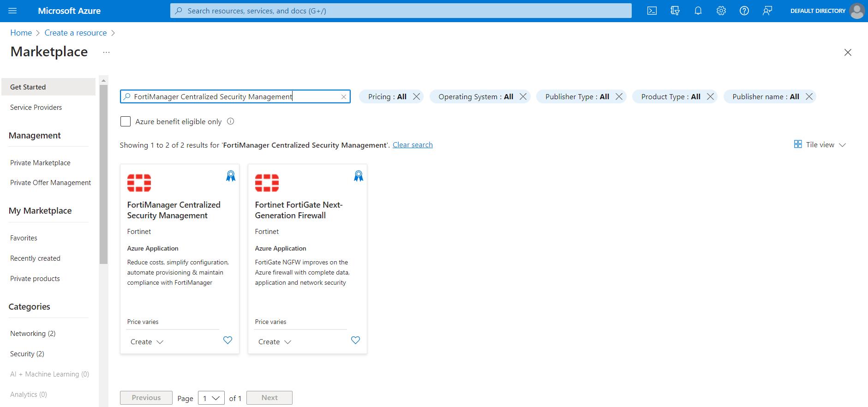Open the Product Type filter options
The image size is (868, 407).
(x=671, y=96)
